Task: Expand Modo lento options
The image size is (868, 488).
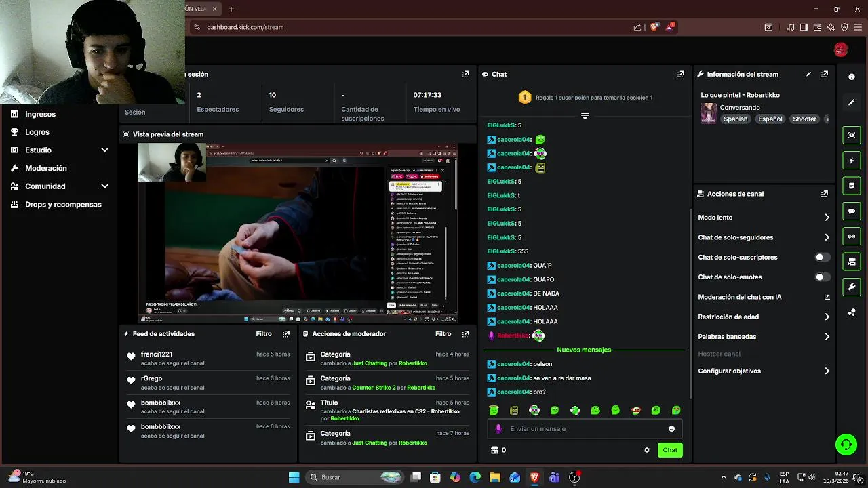Action: coord(827,218)
